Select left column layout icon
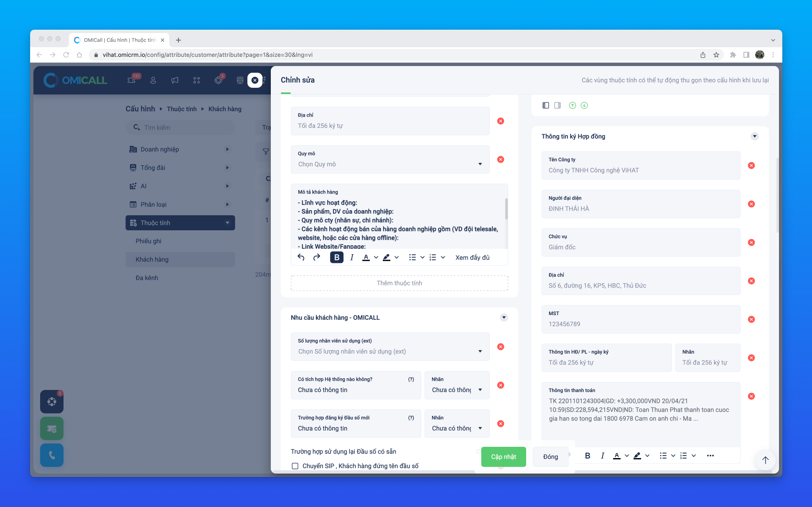The image size is (812, 507). (x=546, y=105)
